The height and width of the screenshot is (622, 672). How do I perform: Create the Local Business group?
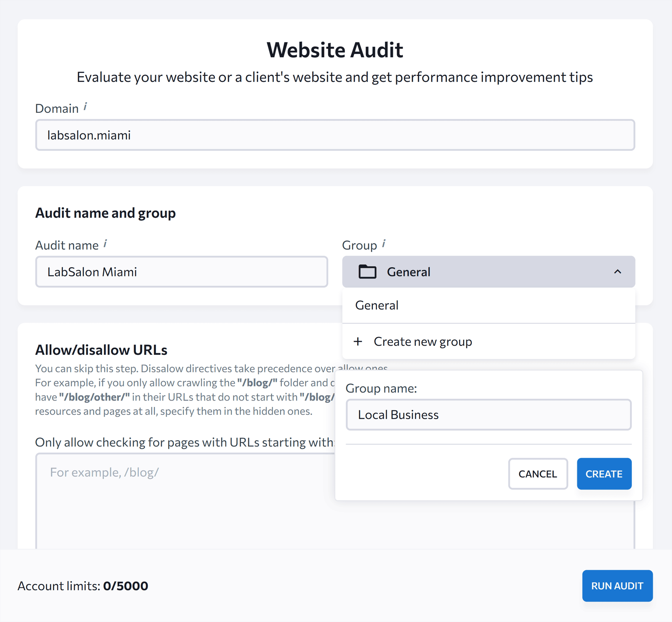point(604,474)
